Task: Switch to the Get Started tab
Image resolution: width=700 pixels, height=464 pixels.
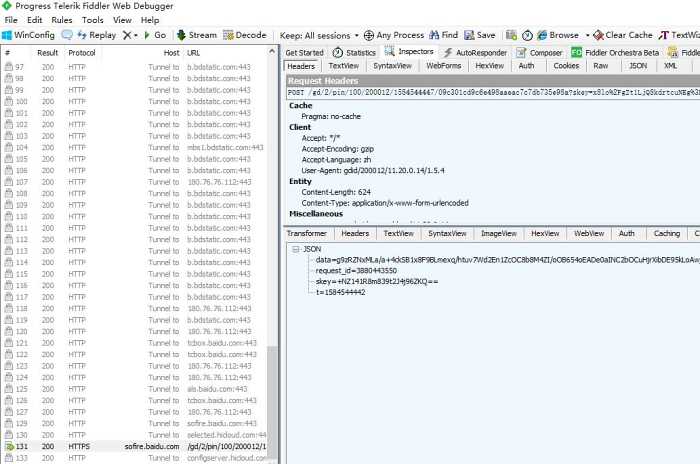Action: [304, 53]
